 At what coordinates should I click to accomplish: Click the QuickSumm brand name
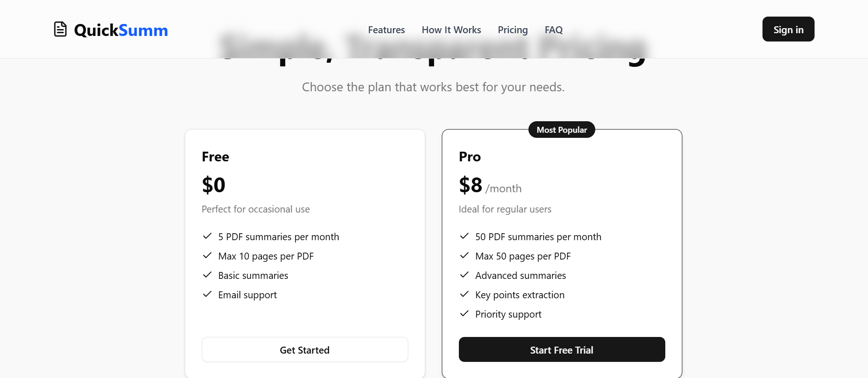coord(121,30)
